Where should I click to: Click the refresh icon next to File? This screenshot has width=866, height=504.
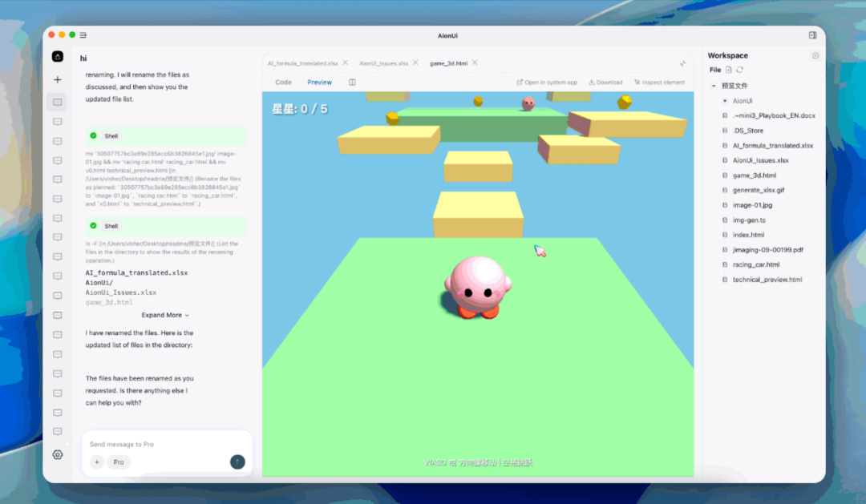coord(739,71)
